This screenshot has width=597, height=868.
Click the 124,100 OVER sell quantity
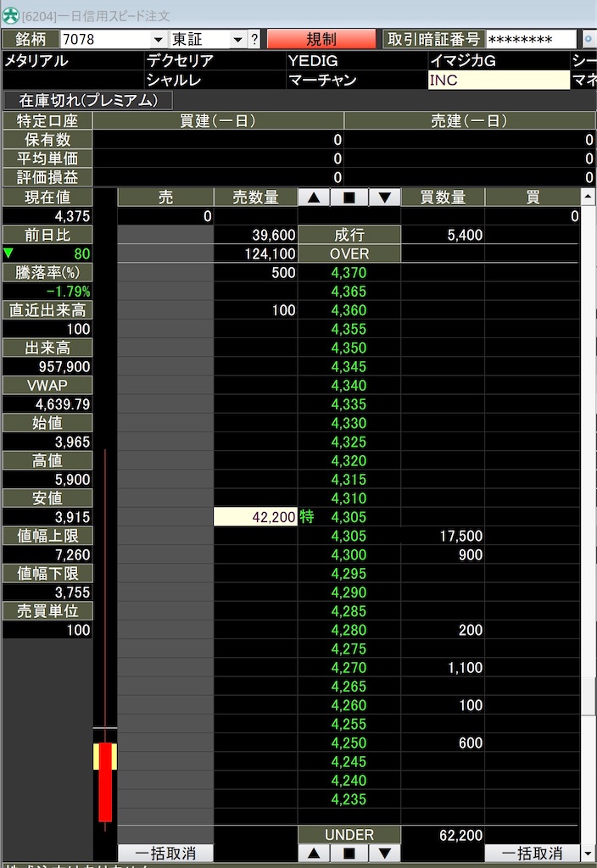click(x=255, y=253)
